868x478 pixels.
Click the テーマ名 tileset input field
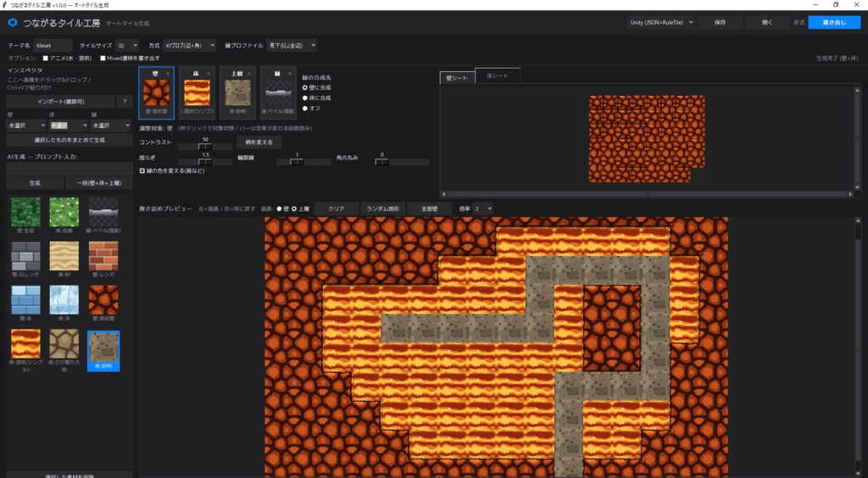[53, 46]
